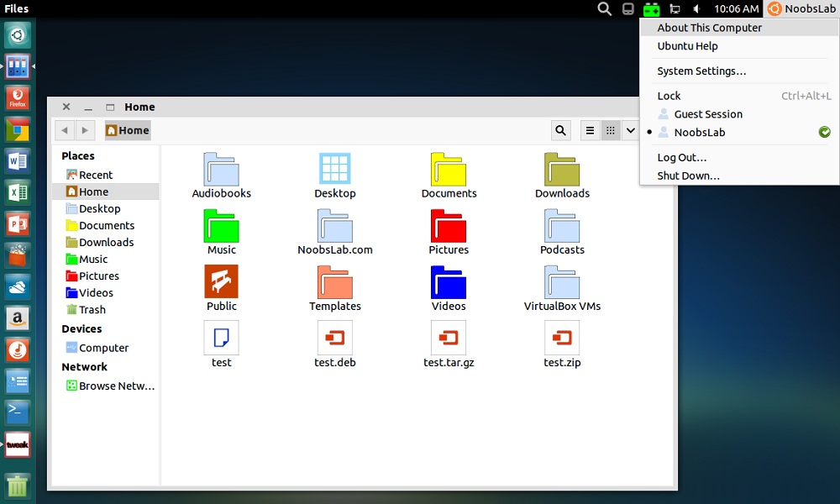The image size is (840, 504).
Task: Open the view options dropdown arrow
Action: [x=630, y=130]
